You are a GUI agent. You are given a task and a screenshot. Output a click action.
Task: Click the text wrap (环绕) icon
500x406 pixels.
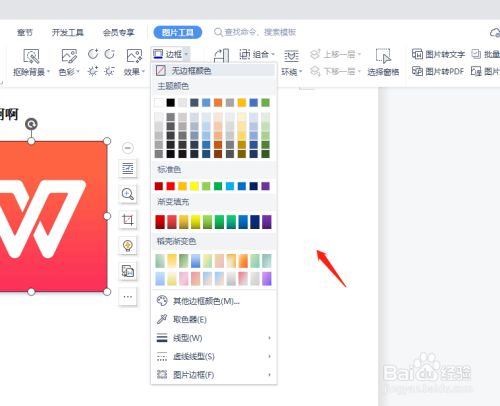click(x=291, y=56)
